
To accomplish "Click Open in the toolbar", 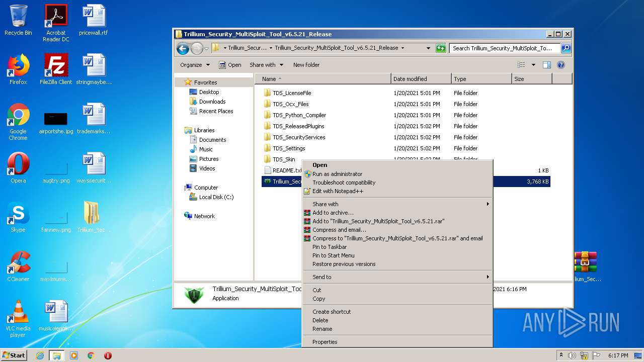I will (x=230, y=65).
